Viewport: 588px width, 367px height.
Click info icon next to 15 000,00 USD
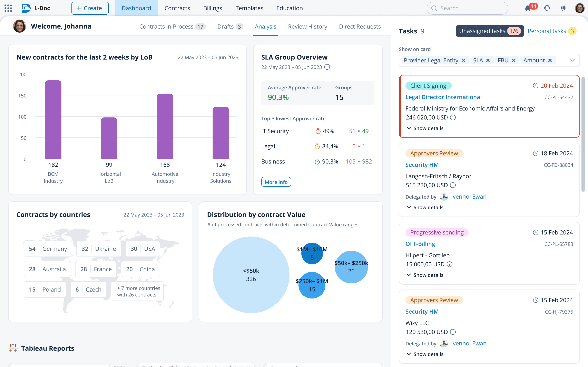point(450,264)
